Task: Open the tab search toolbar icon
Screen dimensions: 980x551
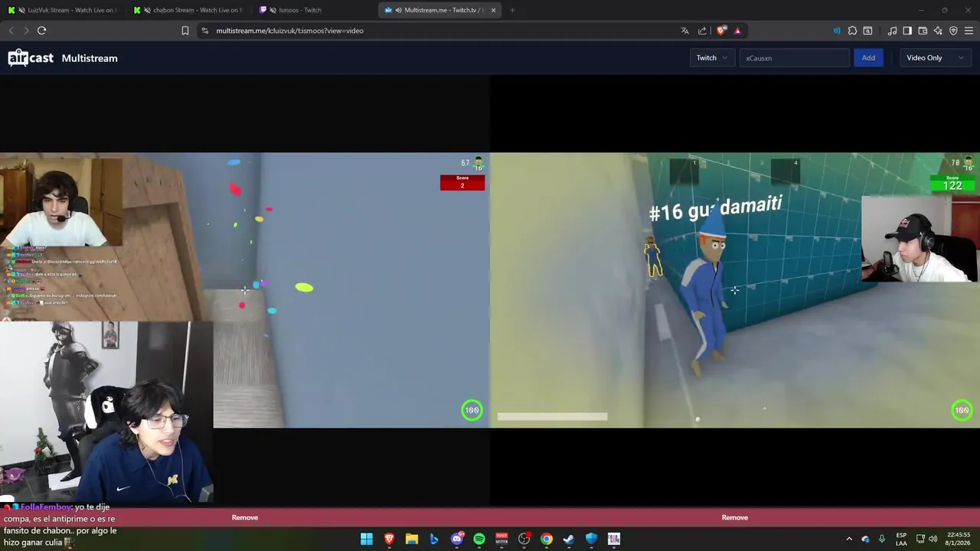Action: (x=867, y=31)
